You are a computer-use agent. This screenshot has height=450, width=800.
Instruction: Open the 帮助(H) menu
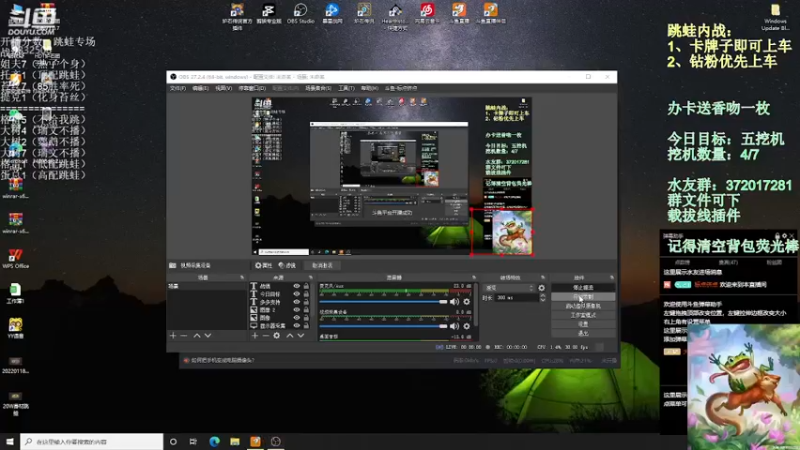tap(369, 88)
